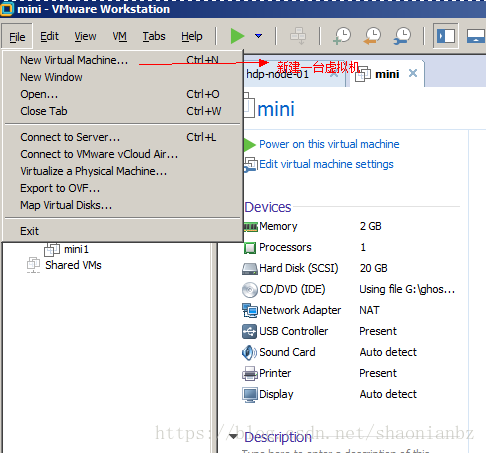This screenshot has height=453, width=486.
Task: Open the Edit menu
Action: [49, 36]
